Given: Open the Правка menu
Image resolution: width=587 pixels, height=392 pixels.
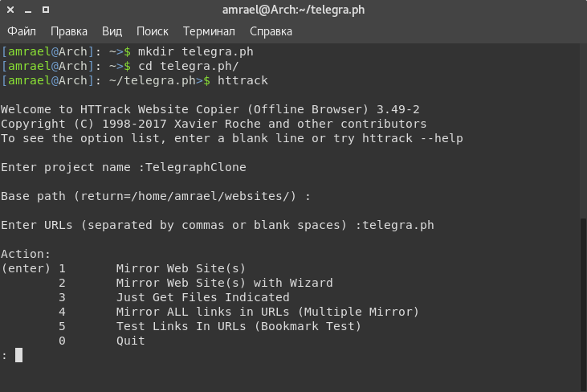Looking at the screenshot, I should click(x=69, y=31).
